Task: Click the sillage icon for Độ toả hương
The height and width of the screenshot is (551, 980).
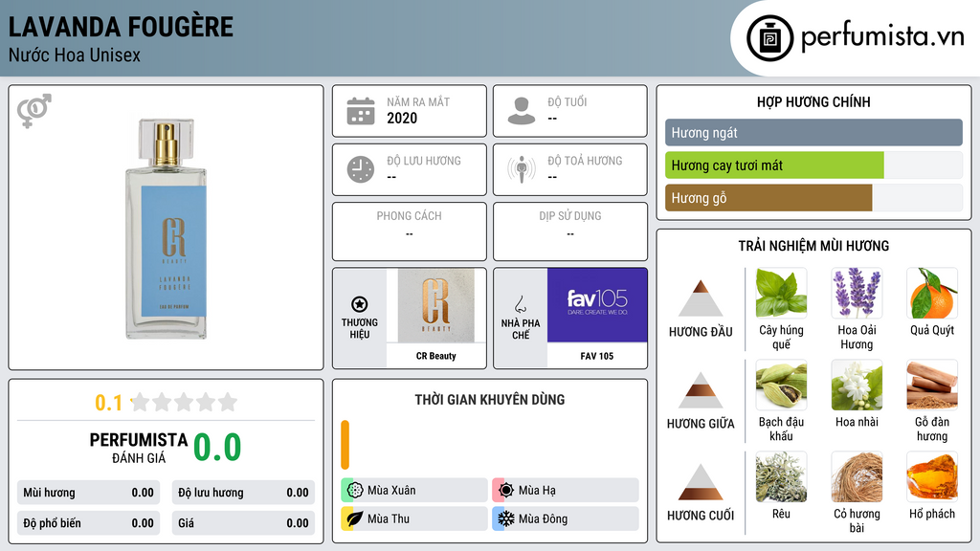Action: 522,169
